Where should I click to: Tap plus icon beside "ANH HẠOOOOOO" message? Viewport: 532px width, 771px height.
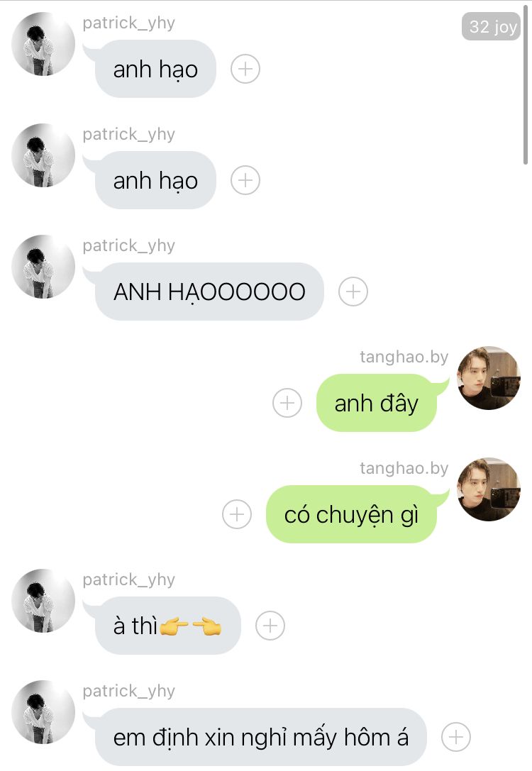[x=353, y=292]
